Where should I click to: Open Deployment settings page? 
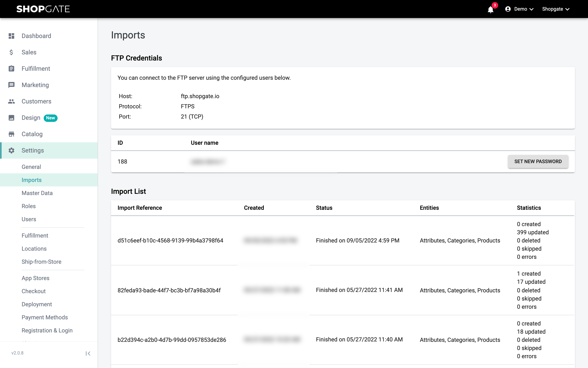(x=37, y=304)
